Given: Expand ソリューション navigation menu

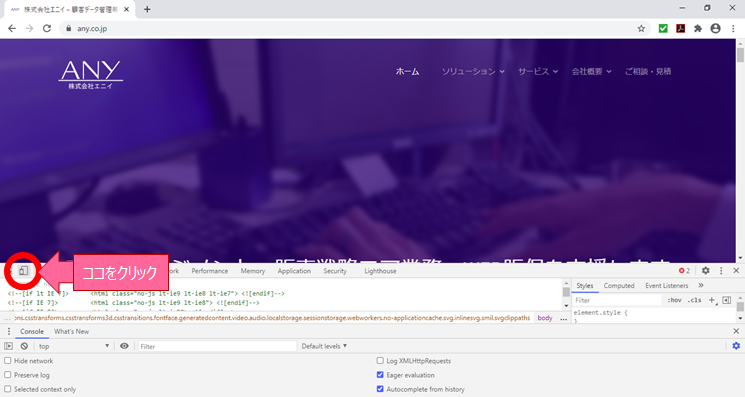Looking at the screenshot, I should pyautogui.click(x=473, y=71).
